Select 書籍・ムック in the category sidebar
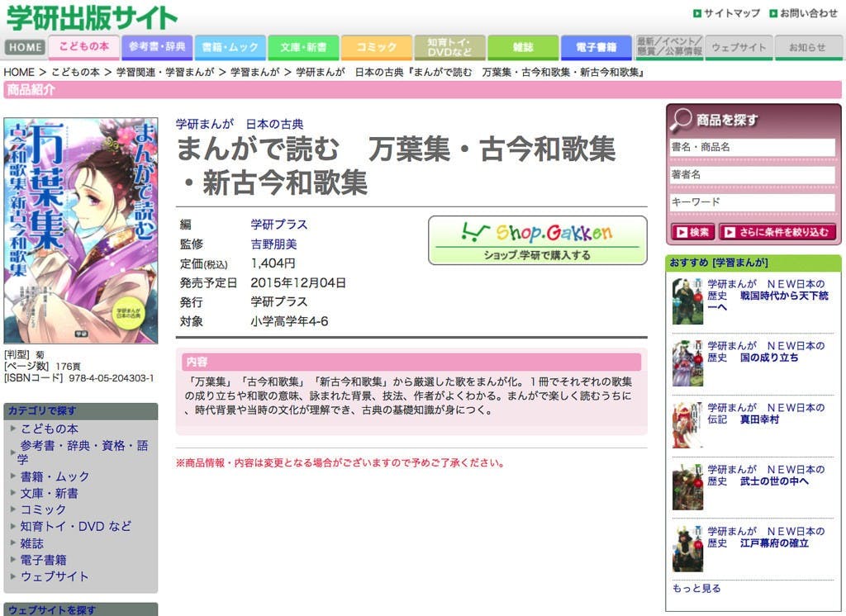The width and height of the screenshot is (846, 616). pyautogui.click(x=55, y=476)
